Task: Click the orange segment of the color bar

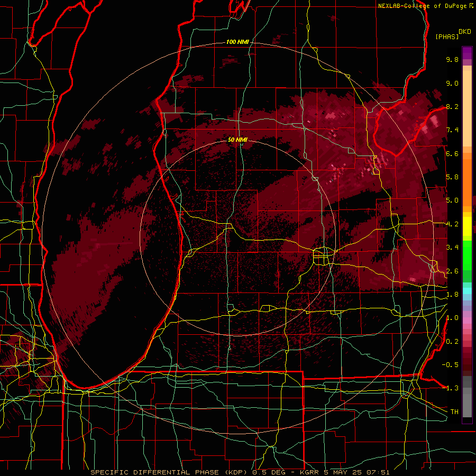Action: 467,182
